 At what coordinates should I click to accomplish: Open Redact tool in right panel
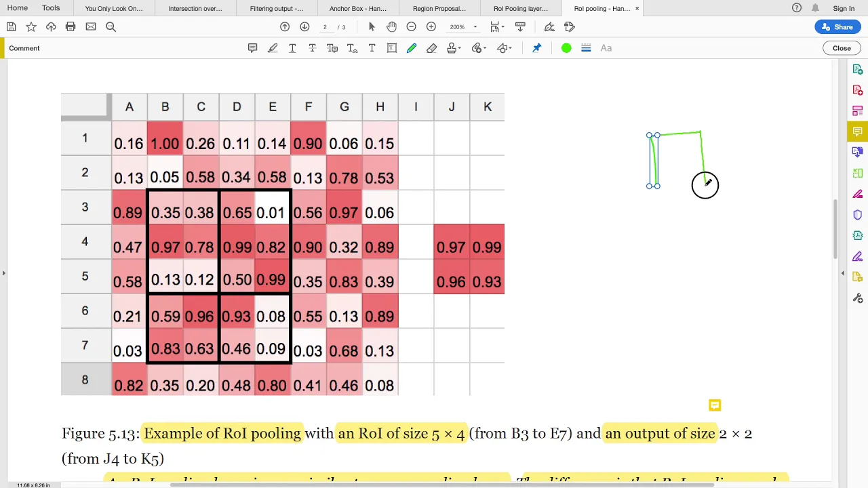858,195
